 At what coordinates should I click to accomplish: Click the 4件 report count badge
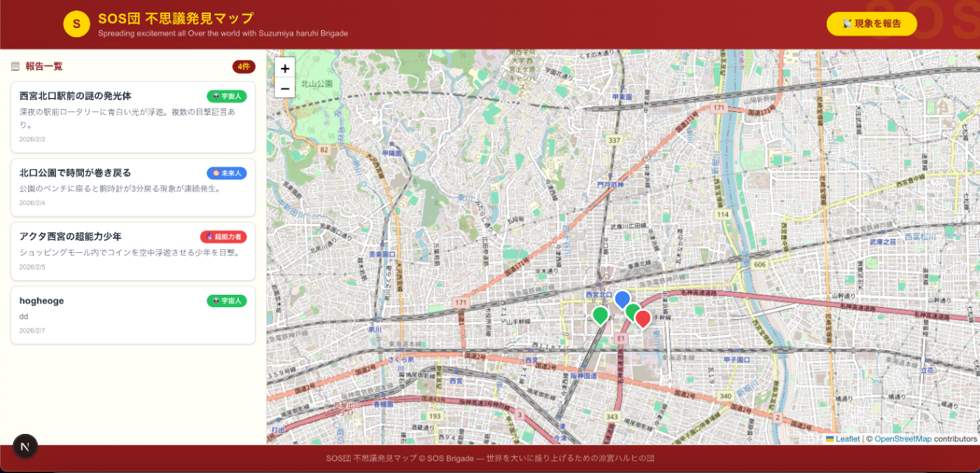point(244,66)
